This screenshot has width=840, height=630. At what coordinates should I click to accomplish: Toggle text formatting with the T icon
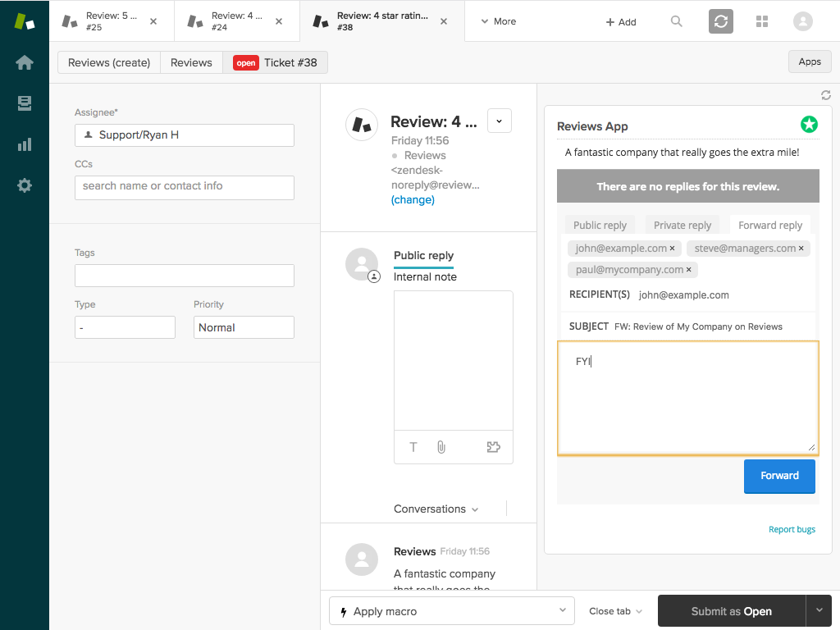[413, 447]
